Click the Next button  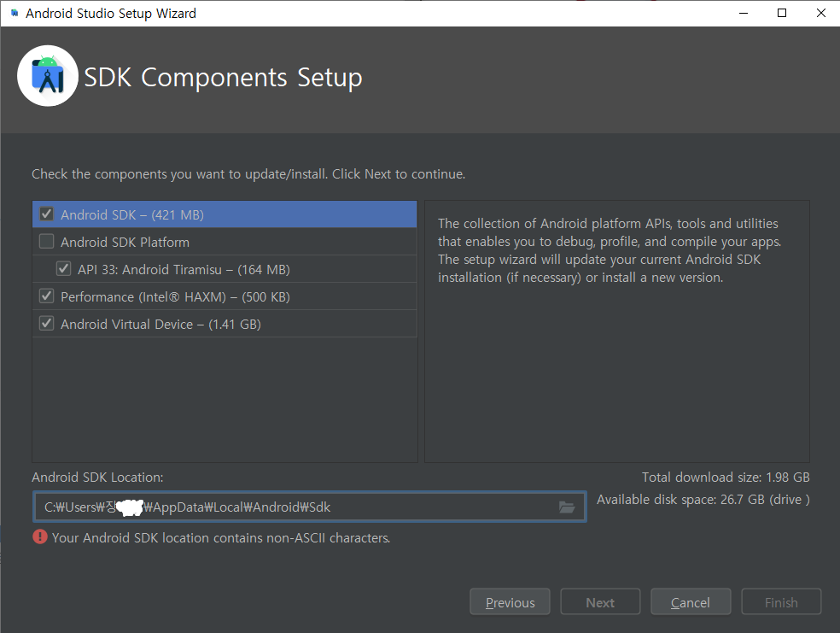600,602
